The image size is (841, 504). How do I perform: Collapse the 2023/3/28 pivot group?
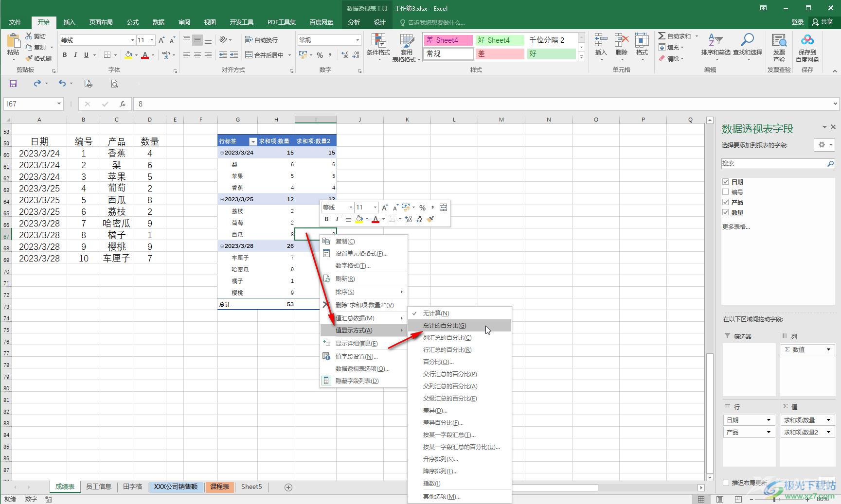coord(222,246)
